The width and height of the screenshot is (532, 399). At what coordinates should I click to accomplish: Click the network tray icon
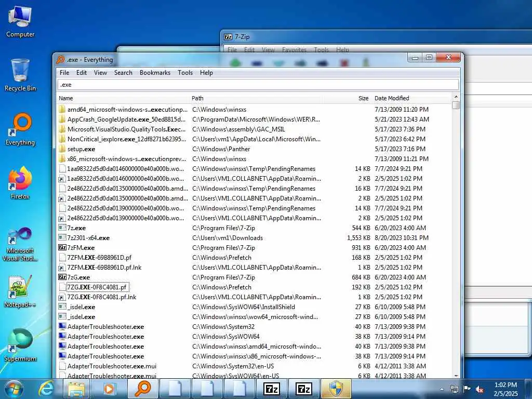coord(454,390)
